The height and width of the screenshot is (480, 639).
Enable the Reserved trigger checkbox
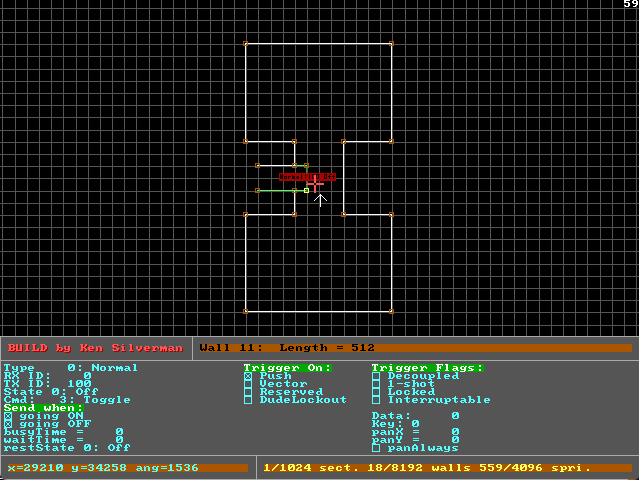(x=248, y=392)
